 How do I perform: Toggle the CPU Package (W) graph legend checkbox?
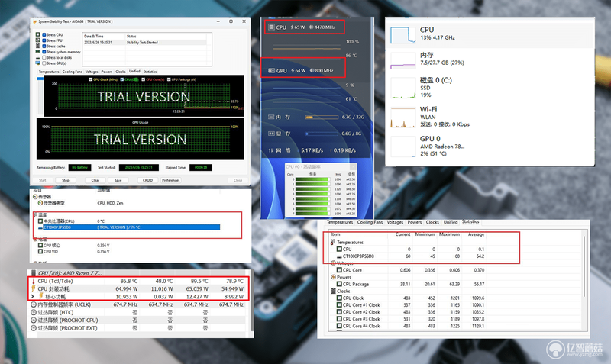tap(169, 79)
